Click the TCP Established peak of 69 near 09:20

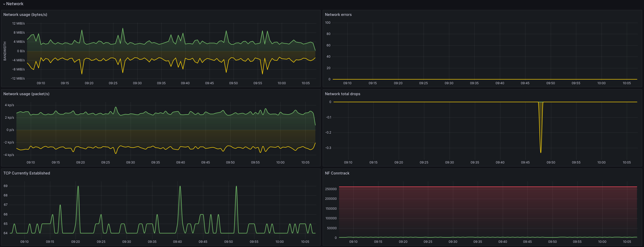point(78,186)
